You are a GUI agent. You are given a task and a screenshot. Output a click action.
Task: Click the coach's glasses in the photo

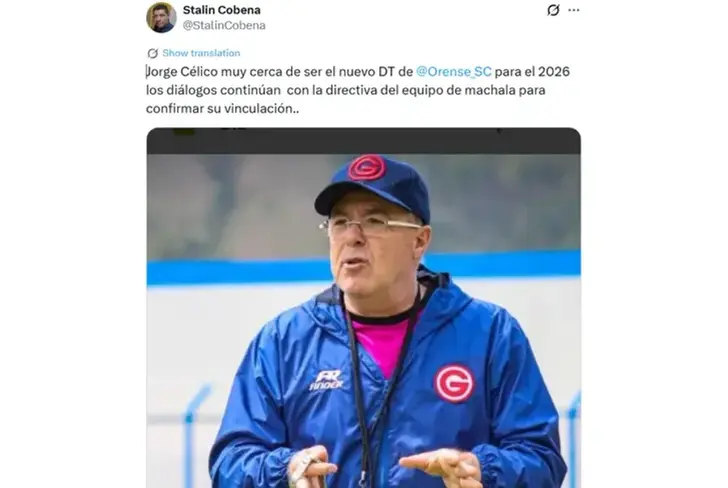(x=370, y=226)
